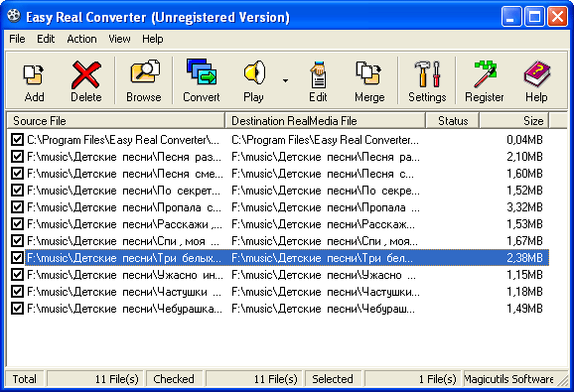Click destination path ending Пропала ...

tap(326, 207)
